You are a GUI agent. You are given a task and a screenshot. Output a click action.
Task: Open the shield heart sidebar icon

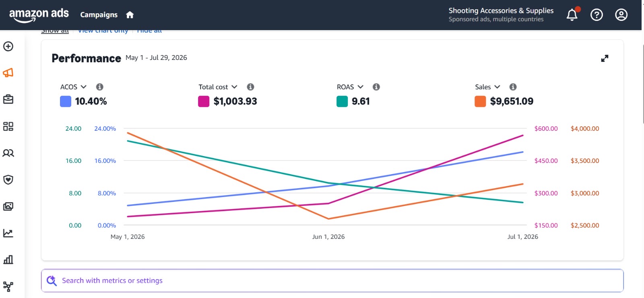[x=8, y=179]
